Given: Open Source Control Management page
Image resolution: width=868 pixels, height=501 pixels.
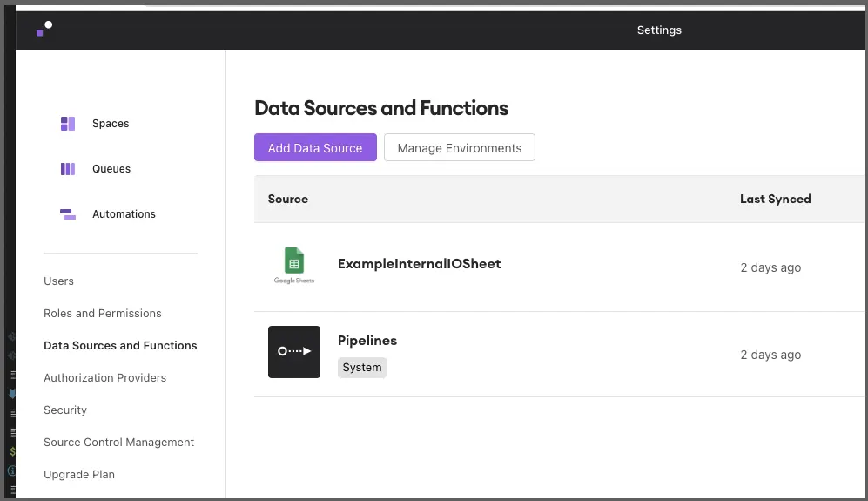Looking at the screenshot, I should point(118,443).
